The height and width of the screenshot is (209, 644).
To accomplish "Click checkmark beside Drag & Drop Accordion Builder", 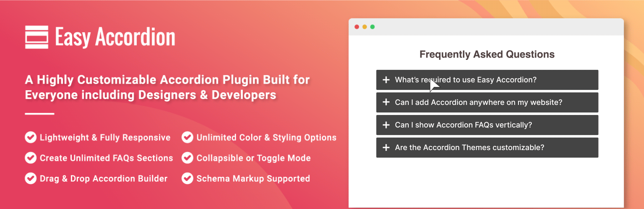I will (x=30, y=178).
